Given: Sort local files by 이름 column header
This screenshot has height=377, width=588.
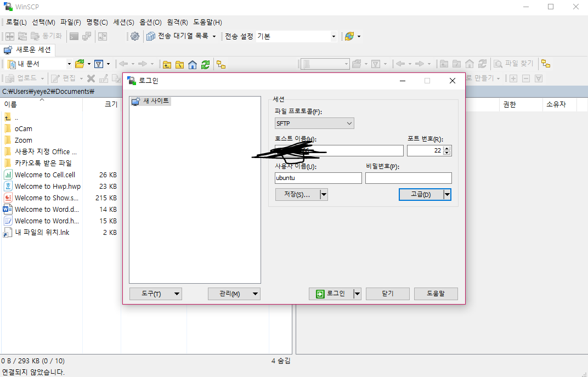Looking at the screenshot, I should 41,104.
